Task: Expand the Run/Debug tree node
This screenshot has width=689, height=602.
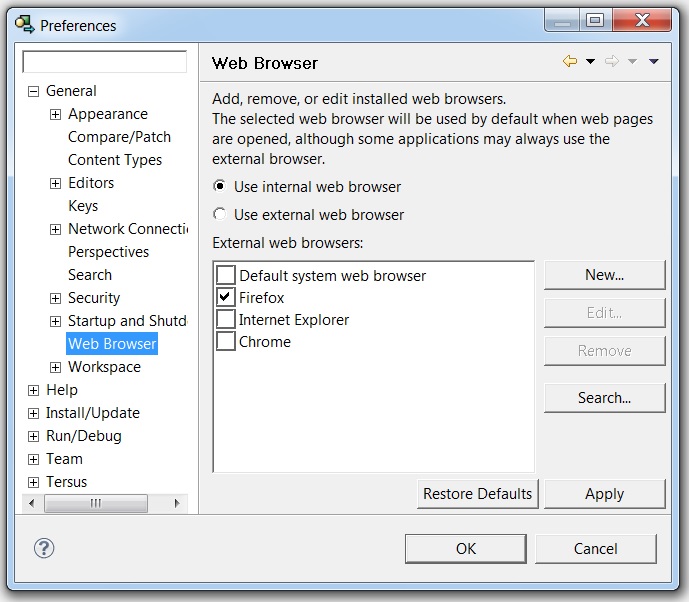Action: point(33,436)
